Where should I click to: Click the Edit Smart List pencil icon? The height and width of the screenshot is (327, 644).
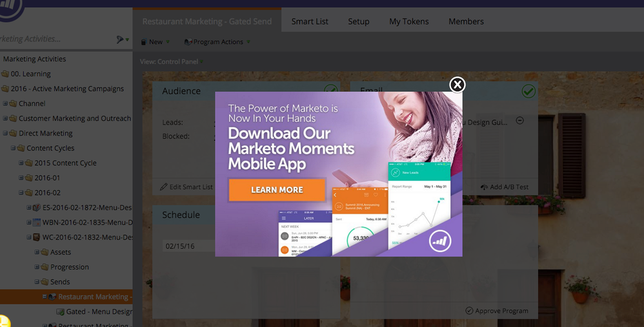pos(163,187)
